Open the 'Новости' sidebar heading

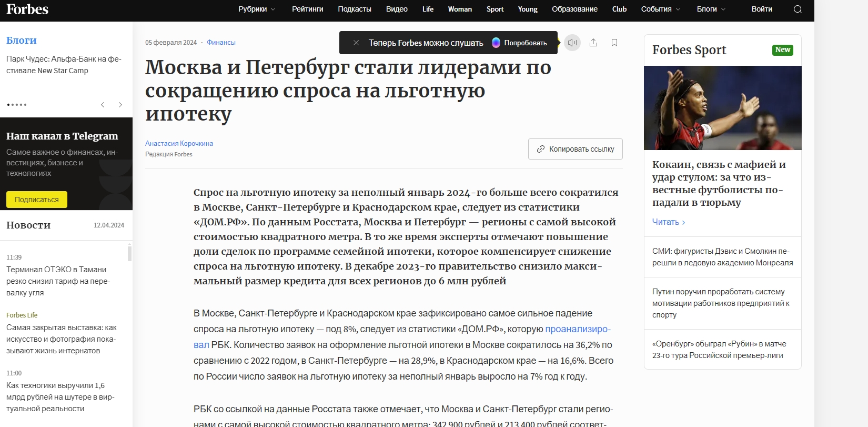tap(28, 225)
